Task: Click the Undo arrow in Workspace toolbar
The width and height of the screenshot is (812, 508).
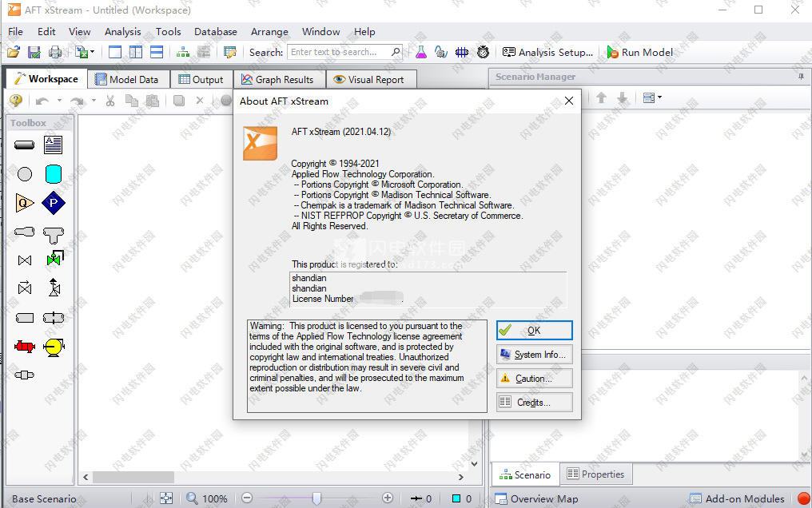Action: 42,101
